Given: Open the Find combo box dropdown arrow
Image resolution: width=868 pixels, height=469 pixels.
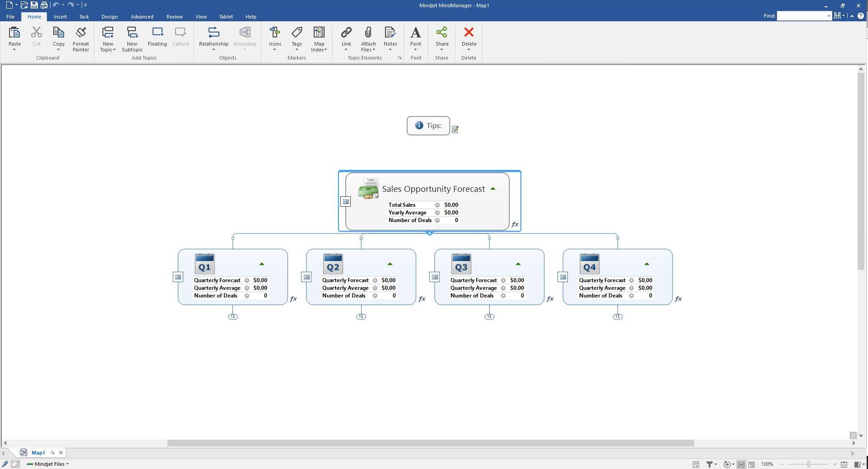Looking at the screenshot, I should pos(829,16).
